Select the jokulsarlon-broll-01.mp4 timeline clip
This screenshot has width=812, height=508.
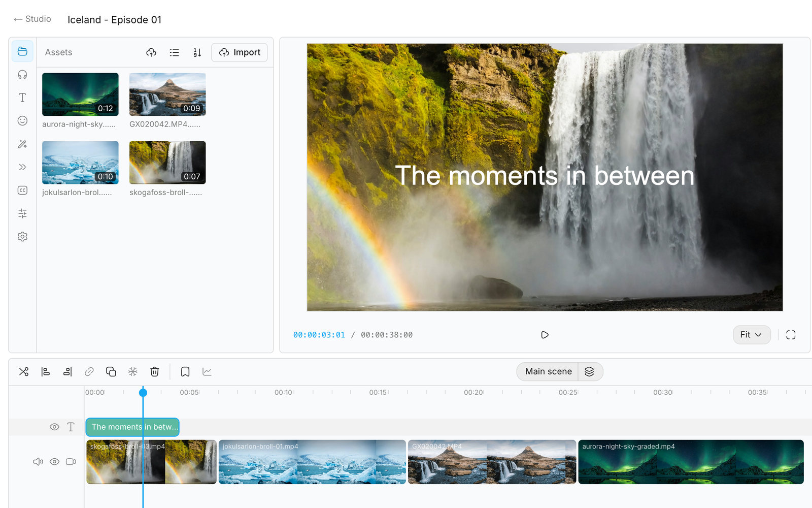tap(312, 462)
